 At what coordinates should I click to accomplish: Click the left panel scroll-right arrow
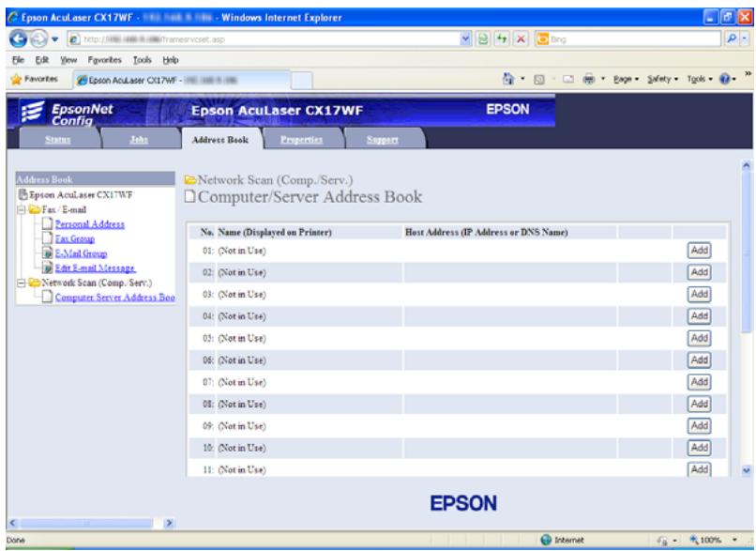click(169, 523)
